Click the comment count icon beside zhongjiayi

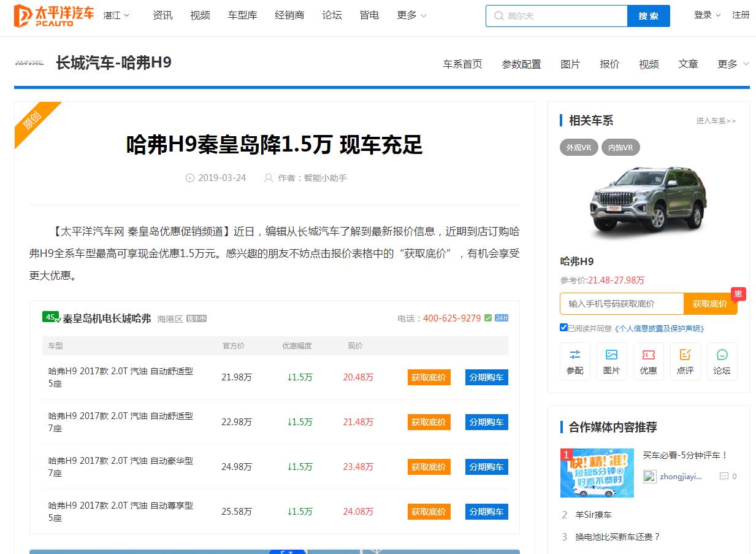(724, 476)
